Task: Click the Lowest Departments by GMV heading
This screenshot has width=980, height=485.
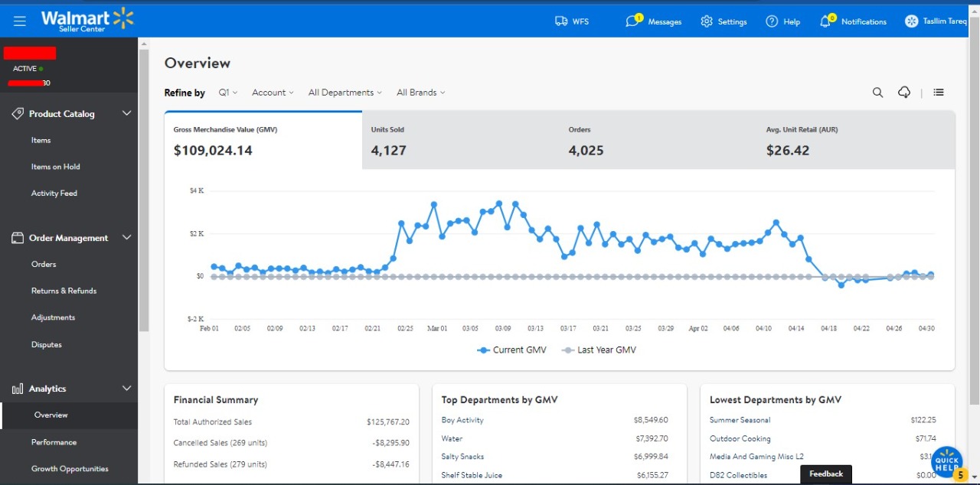Action: pyautogui.click(x=776, y=399)
